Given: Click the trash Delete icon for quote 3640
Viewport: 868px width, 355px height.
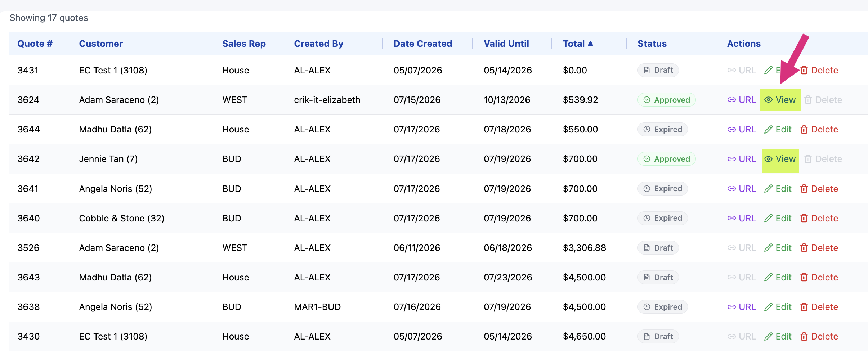Looking at the screenshot, I should [x=819, y=218].
